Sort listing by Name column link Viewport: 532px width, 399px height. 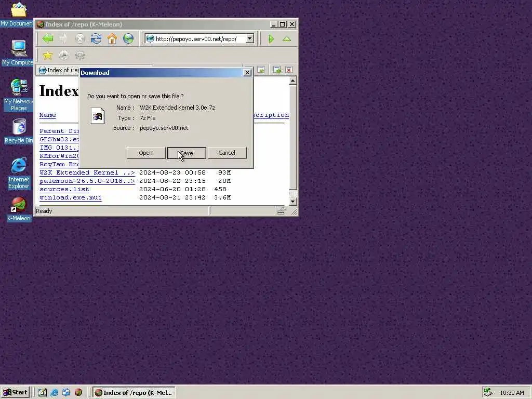(x=47, y=115)
